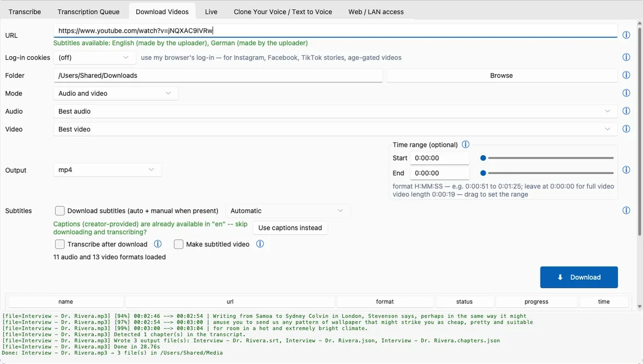Click the 'status' column header
Image resolution: width=643 pixels, height=364 pixels.
click(464, 302)
